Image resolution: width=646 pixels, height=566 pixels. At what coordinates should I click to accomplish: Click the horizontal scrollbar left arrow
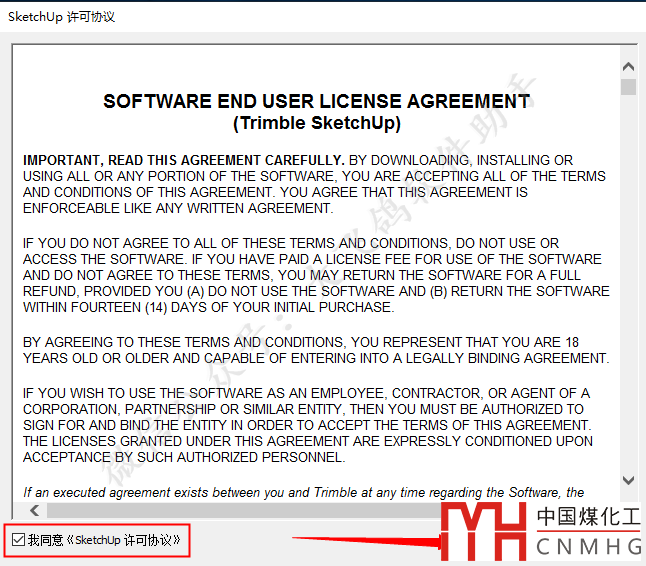tap(36, 510)
